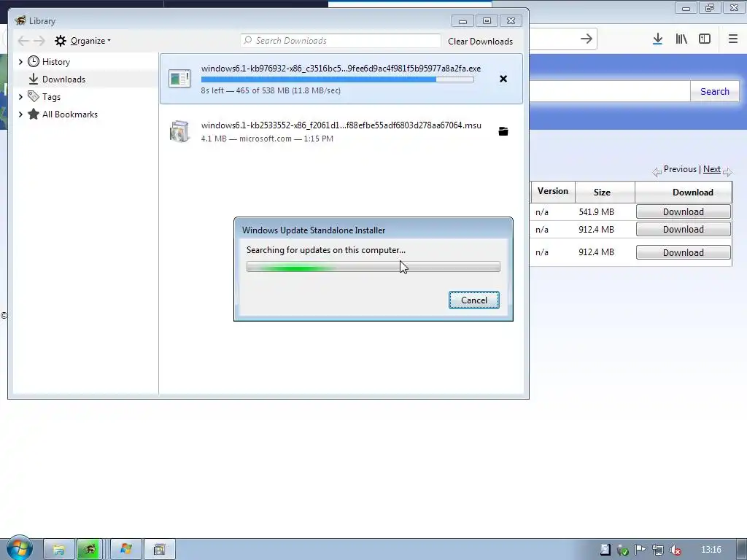Open the Windows Start menu
747x560 pixels.
coord(20,548)
